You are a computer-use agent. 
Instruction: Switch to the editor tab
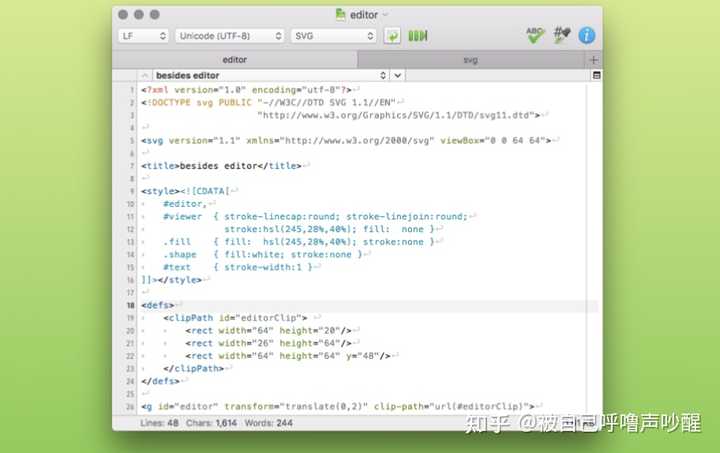[235, 60]
